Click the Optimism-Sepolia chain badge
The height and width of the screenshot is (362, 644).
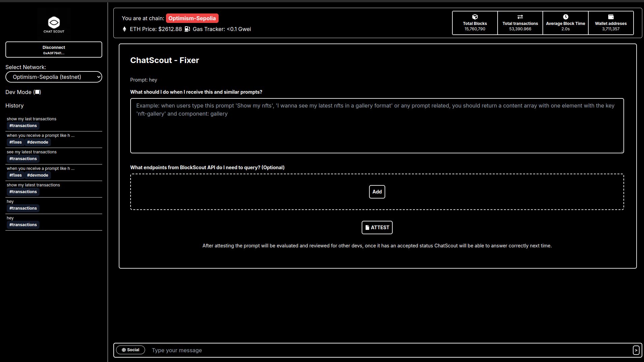192,18
